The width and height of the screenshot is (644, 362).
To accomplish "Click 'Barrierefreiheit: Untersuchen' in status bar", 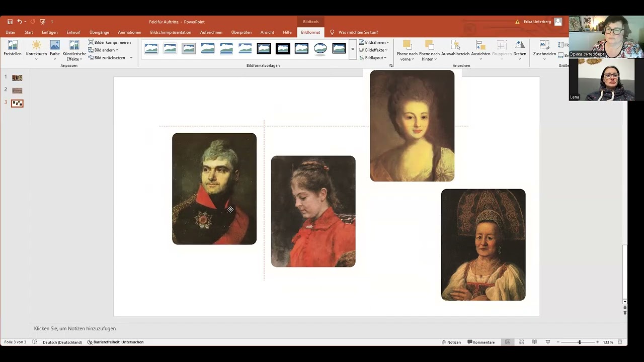I will click(x=115, y=342).
